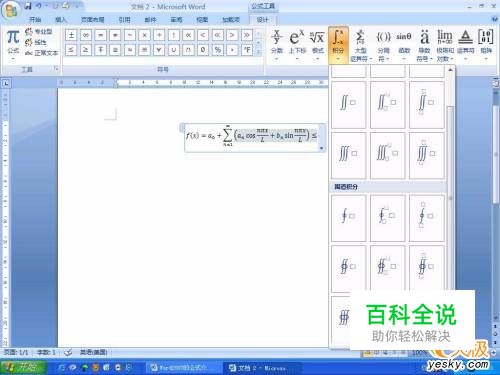Screen dimensions: 500x375
Task: Undo using quick access toolbar
Action: pyautogui.click(x=39, y=6)
